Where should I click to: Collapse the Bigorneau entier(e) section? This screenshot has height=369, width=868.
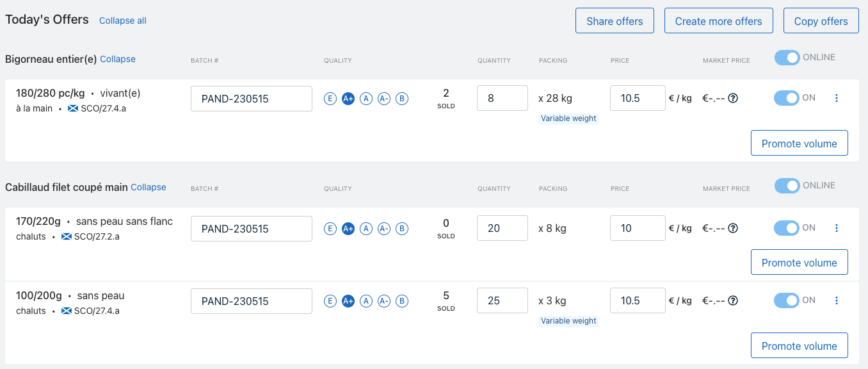118,59
